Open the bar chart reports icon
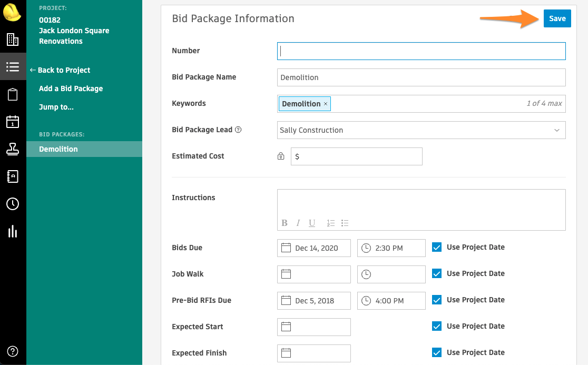This screenshot has height=365, width=588. coord(13,231)
